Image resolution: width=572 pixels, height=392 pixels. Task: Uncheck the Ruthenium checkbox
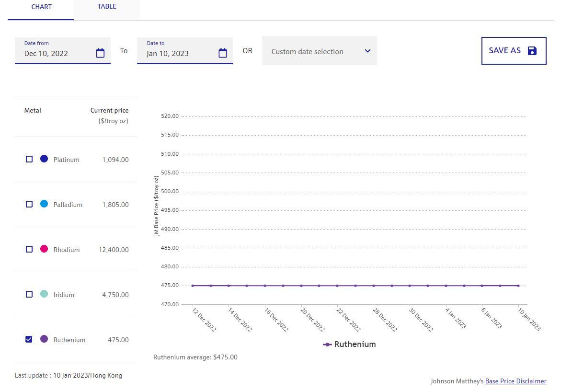(29, 339)
